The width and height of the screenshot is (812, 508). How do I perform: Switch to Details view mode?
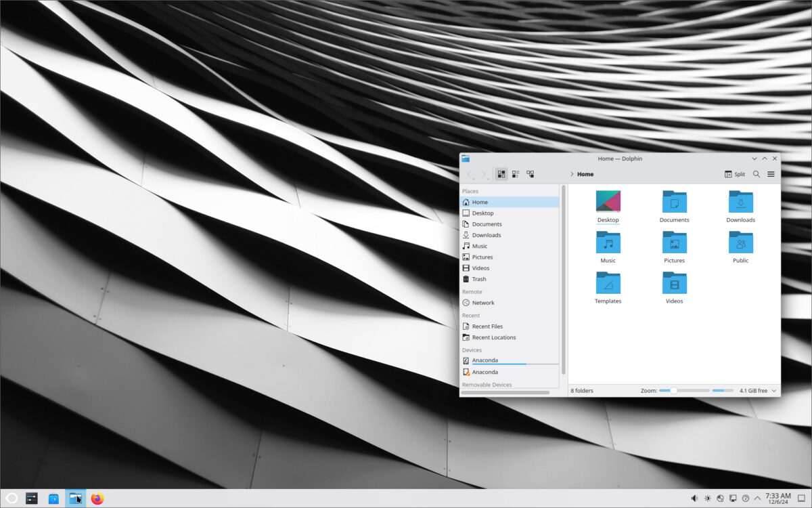516,174
